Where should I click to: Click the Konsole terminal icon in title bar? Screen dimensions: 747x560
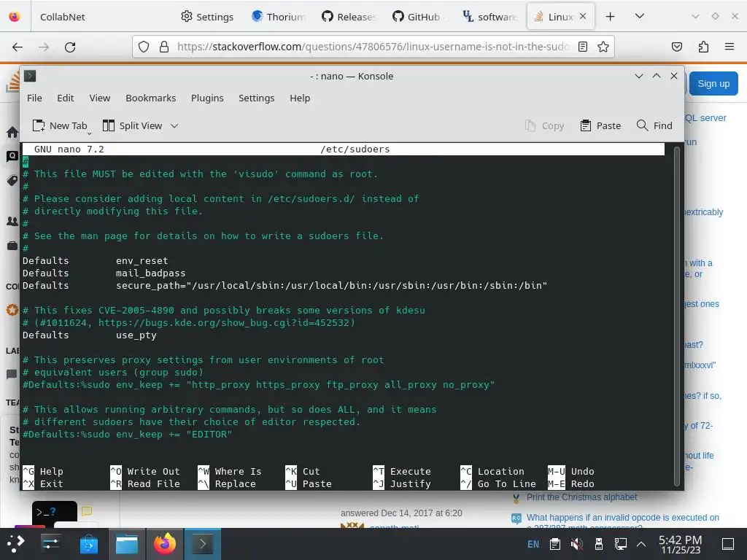click(30, 76)
